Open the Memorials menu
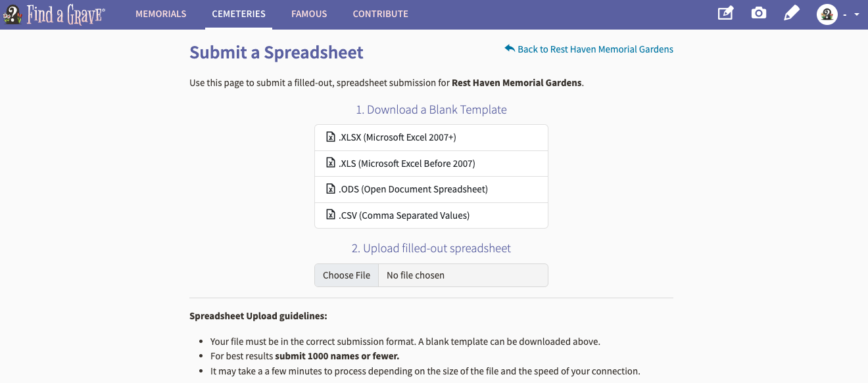868x383 pixels. coord(161,14)
